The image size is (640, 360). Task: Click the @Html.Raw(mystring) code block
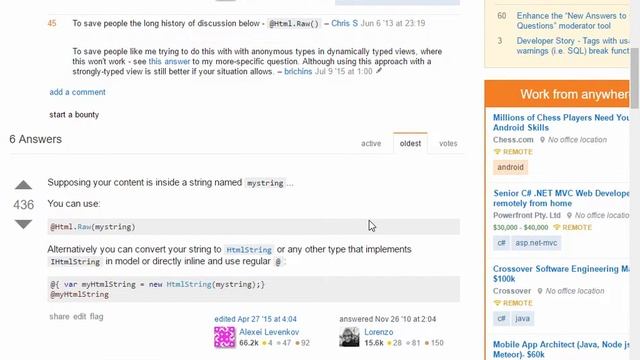253,227
